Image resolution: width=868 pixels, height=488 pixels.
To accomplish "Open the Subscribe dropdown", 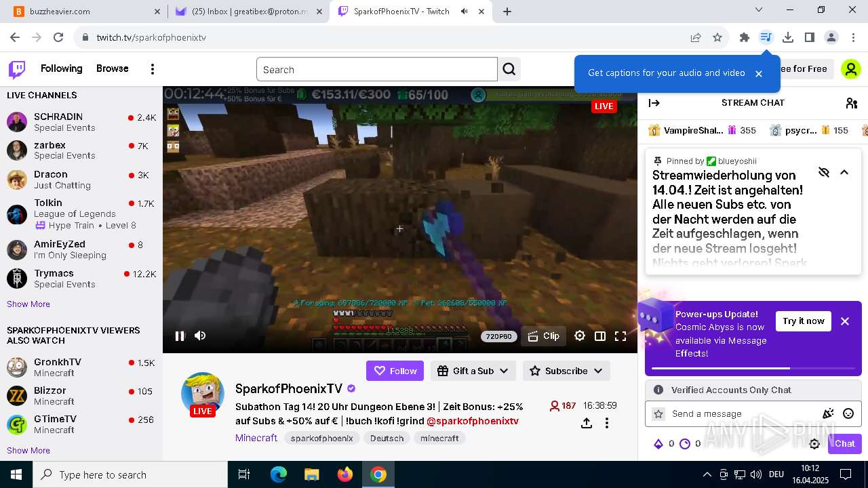I will coord(566,371).
